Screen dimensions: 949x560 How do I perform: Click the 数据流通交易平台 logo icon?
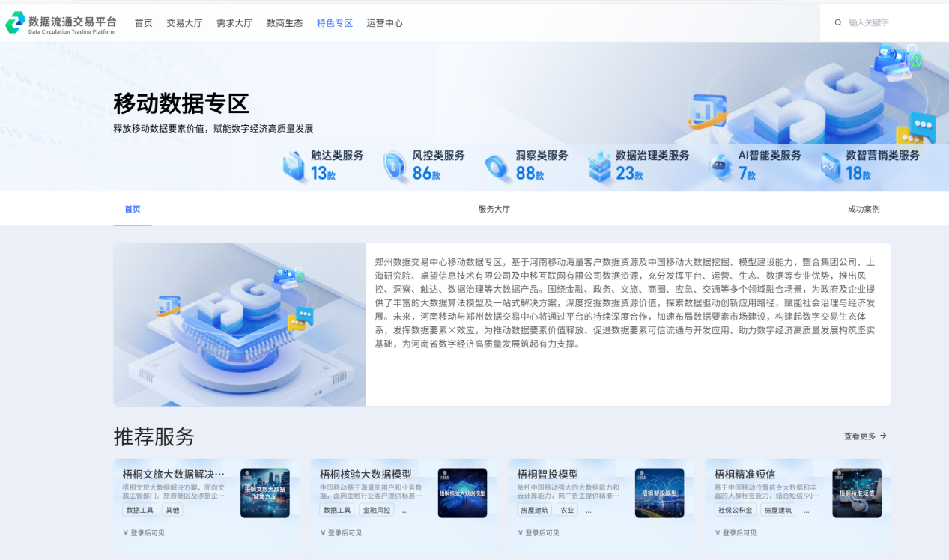click(15, 23)
